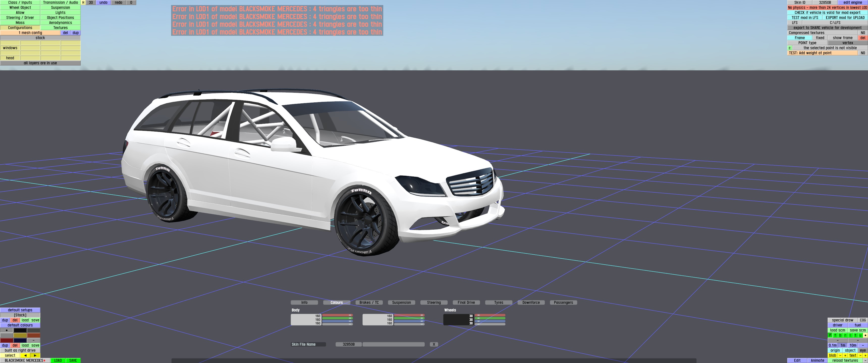
Task: Select the golden yellow default colour swatch
Action: point(20,335)
